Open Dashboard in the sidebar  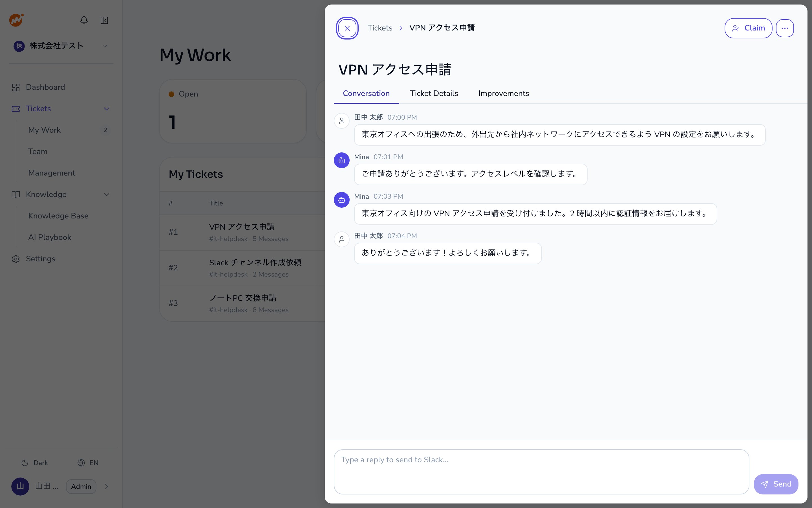pos(61,87)
